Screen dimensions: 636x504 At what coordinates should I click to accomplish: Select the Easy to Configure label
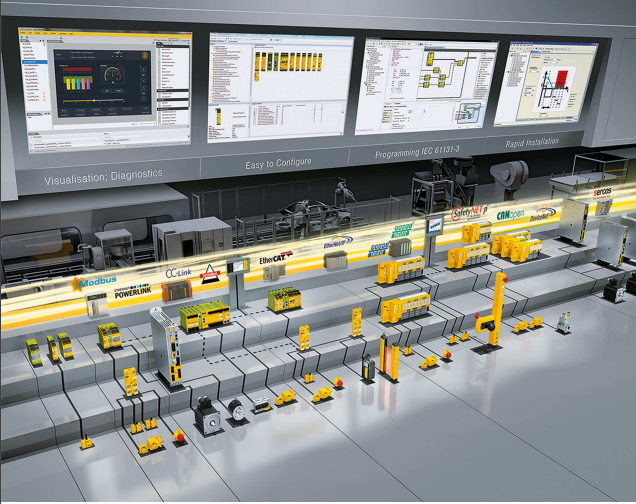[278, 162]
